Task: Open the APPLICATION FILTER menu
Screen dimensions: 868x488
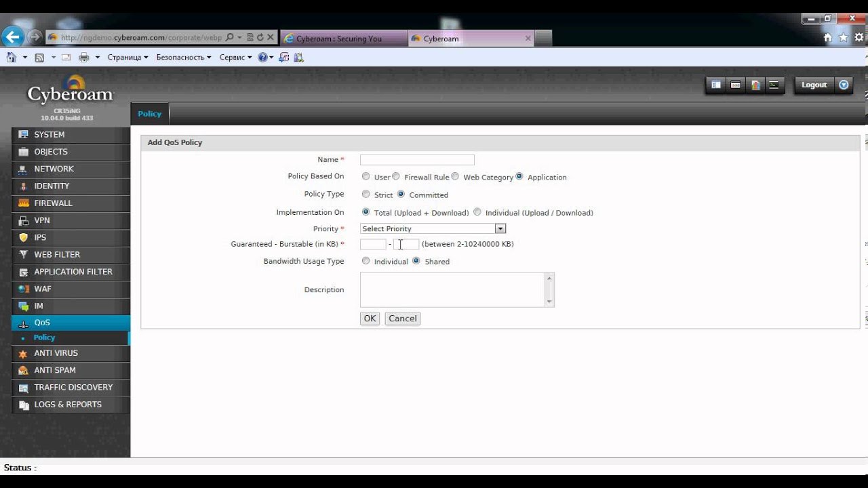Action: pyautogui.click(x=71, y=272)
